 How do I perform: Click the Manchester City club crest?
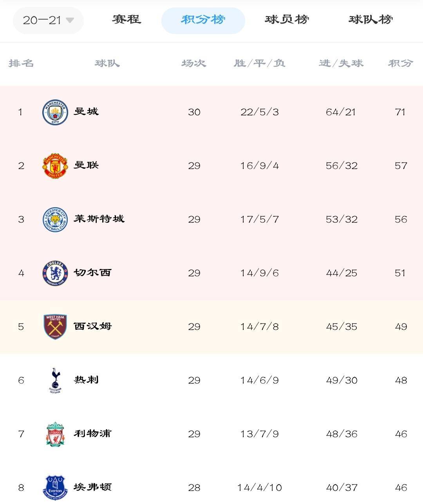pyautogui.click(x=55, y=112)
